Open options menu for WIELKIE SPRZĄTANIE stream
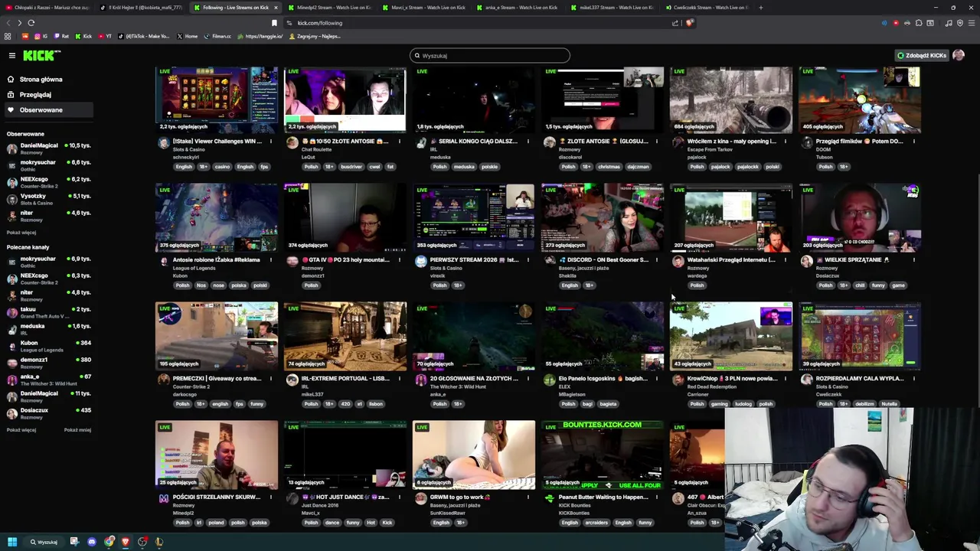The image size is (980, 551). tap(913, 259)
